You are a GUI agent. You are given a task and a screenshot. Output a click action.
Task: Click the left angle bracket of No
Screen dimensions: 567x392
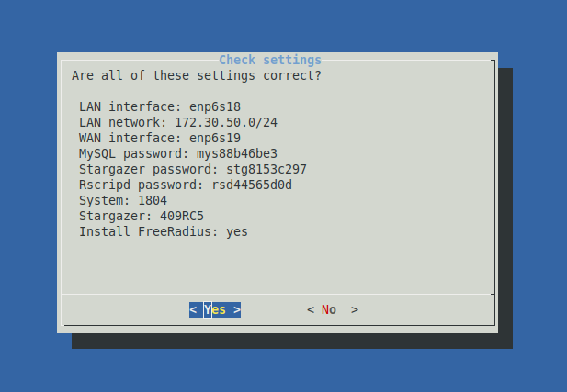pyautogui.click(x=311, y=310)
